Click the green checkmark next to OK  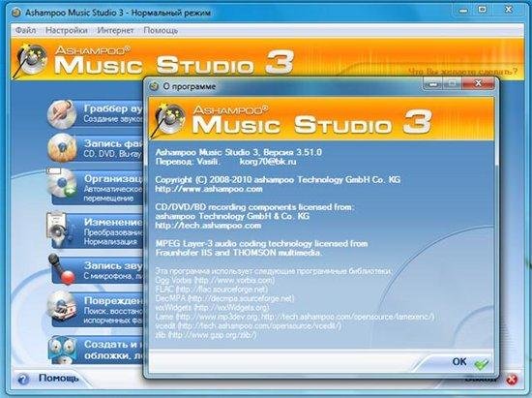(x=481, y=364)
